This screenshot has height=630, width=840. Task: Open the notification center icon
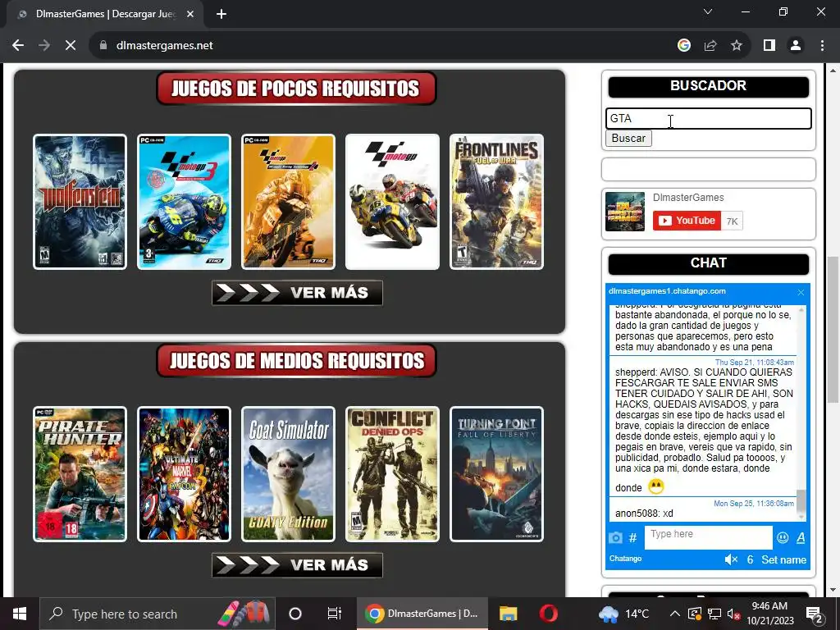pos(815,615)
